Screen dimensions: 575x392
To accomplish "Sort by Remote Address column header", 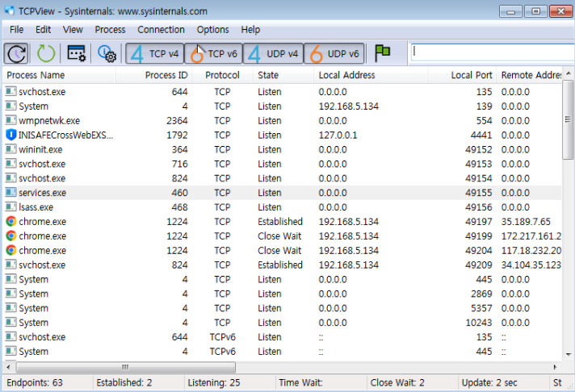I will (x=529, y=75).
